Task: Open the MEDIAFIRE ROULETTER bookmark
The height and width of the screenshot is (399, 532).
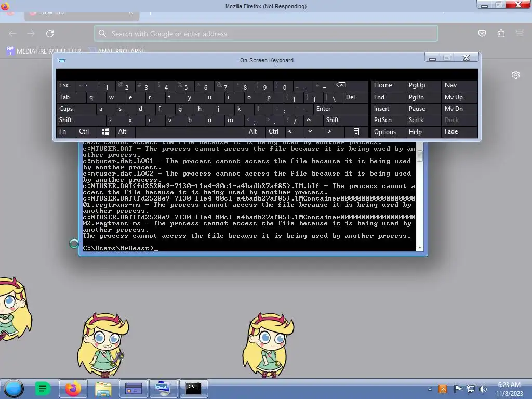Action: 44,51
